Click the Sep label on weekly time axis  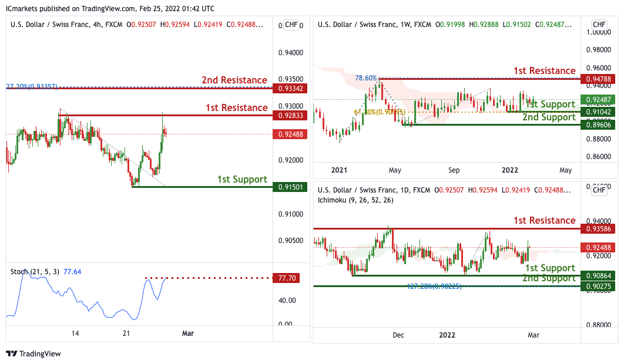click(x=454, y=170)
